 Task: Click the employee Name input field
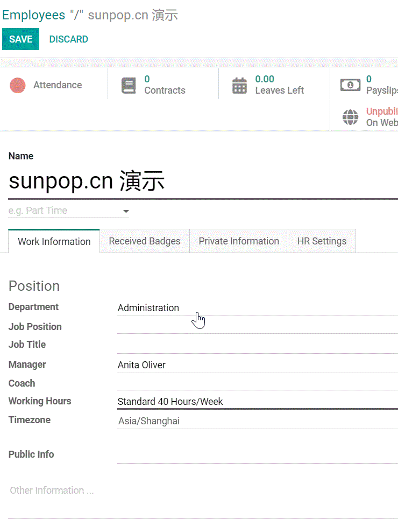click(x=203, y=182)
